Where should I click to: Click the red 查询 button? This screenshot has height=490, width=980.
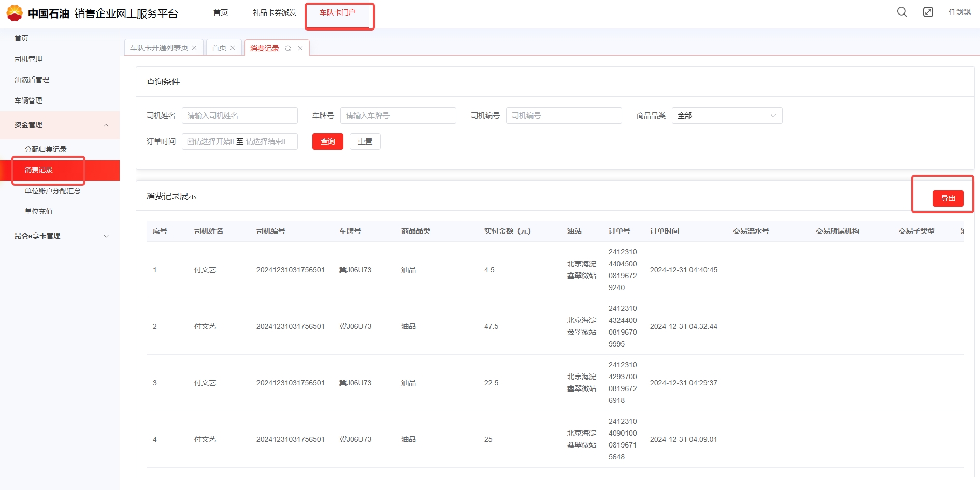click(327, 141)
